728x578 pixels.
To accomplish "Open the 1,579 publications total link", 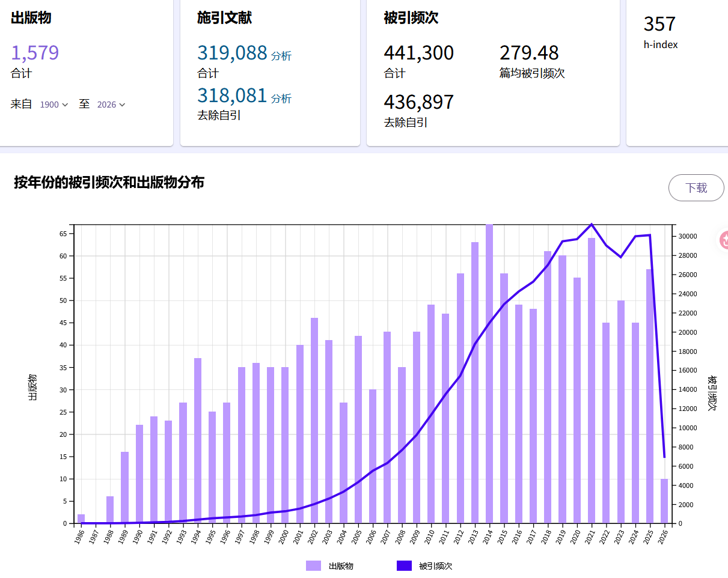I will point(35,53).
